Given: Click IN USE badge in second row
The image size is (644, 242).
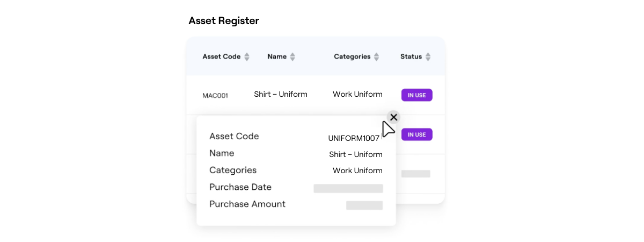Looking at the screenshot, I should point(417,134).
